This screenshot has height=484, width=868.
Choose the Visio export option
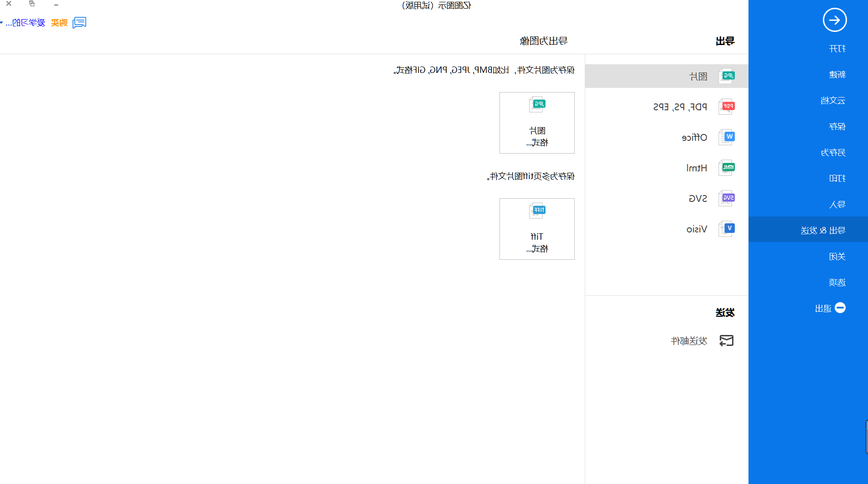pos(667,229)
